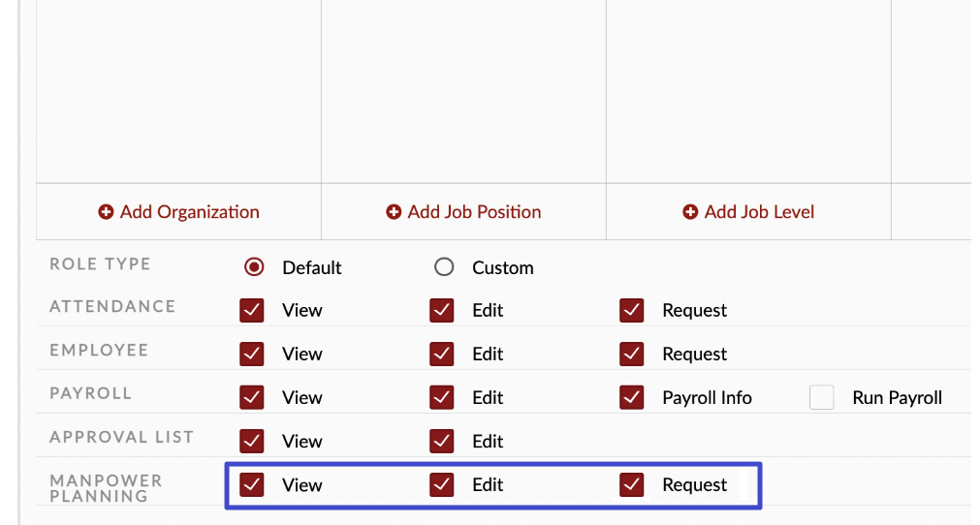980x525 pixels.
Task: Toggle Employee Edit checkbox
Action: tap(442, 354)
